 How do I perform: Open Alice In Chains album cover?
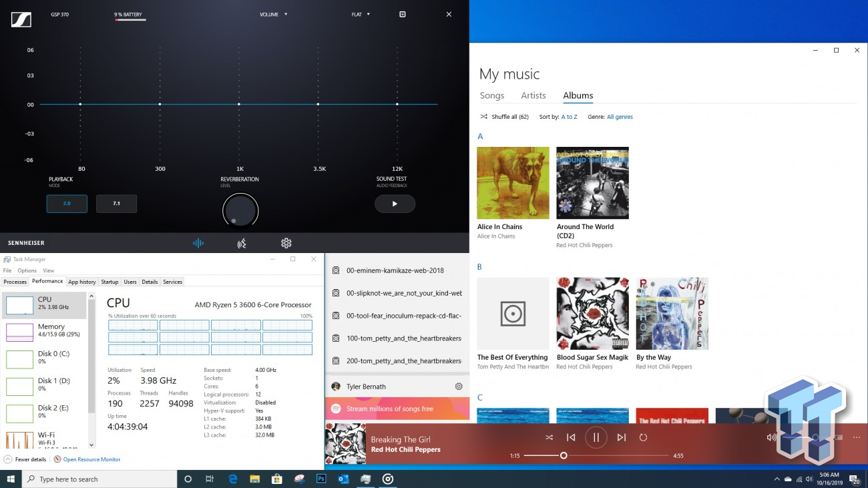click(x=513, y=183)
